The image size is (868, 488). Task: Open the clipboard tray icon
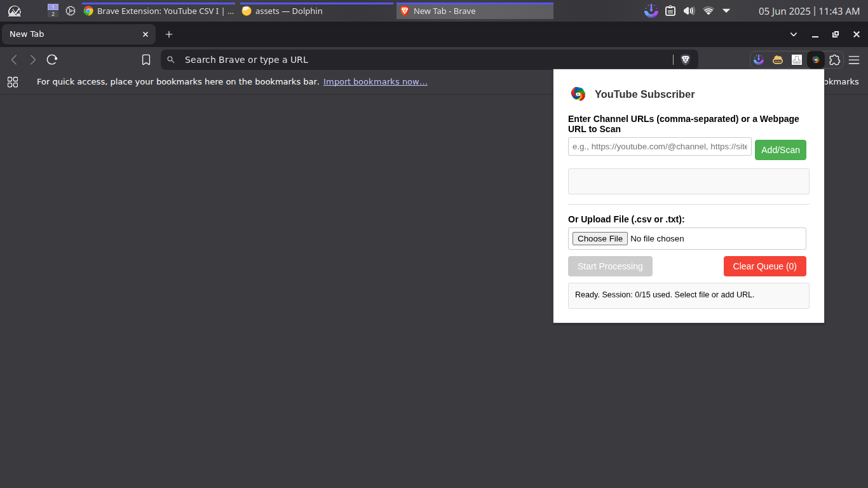pyautogui.click(x=670, y=11)
